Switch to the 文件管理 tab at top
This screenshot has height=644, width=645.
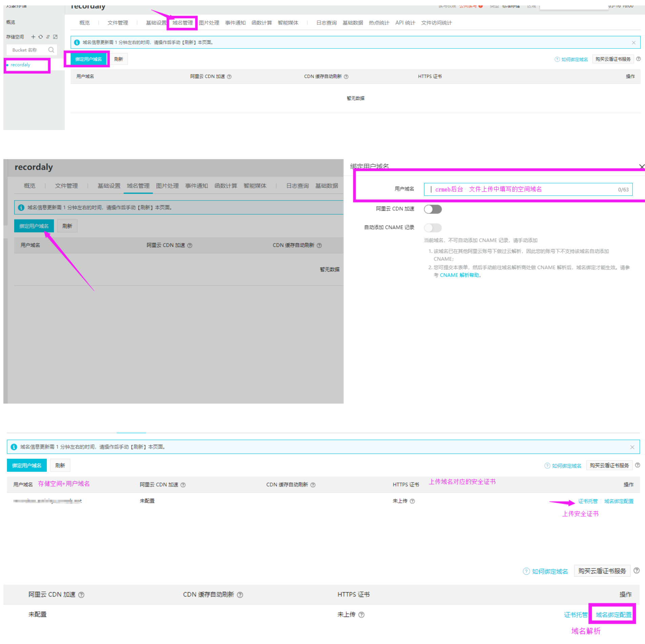pyautogui.click(x=118, y=23)
